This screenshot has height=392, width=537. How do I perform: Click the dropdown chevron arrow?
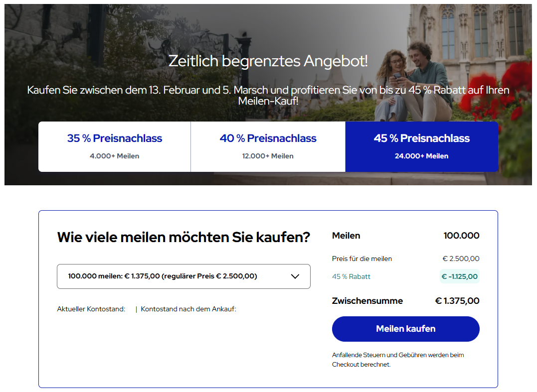click(295, 276)
